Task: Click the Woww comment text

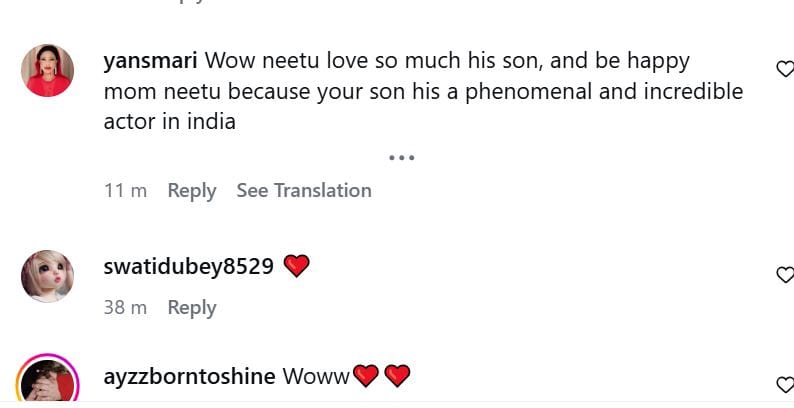Action: (316, 377)
